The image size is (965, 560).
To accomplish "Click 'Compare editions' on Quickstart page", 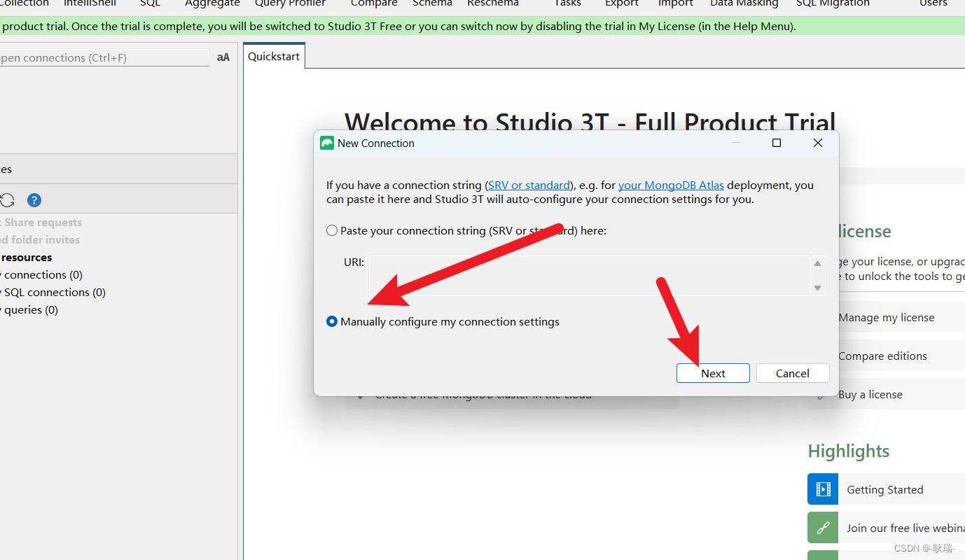I will pos(882,356).
